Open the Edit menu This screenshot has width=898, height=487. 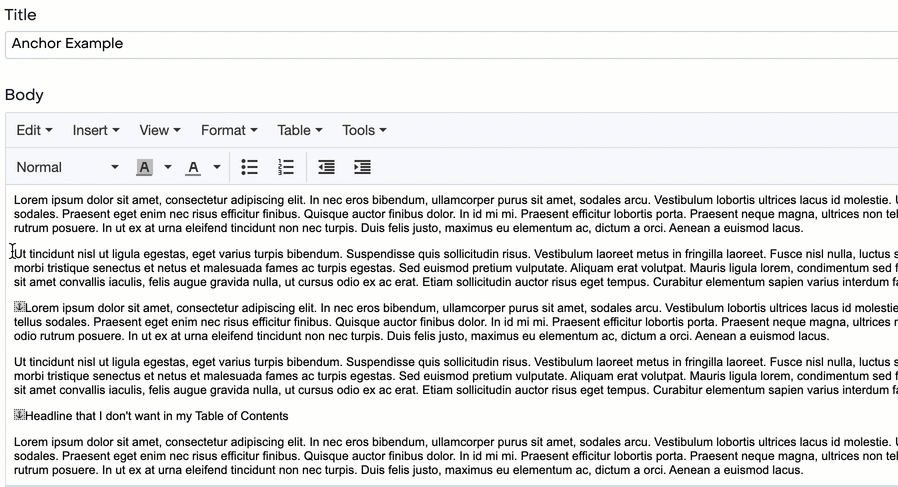point(34,130)
